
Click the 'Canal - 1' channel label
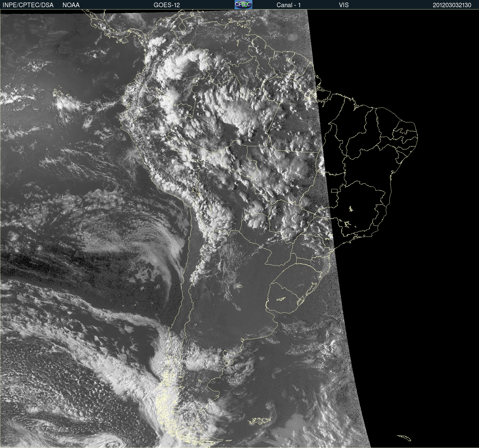tap(289, 5)
